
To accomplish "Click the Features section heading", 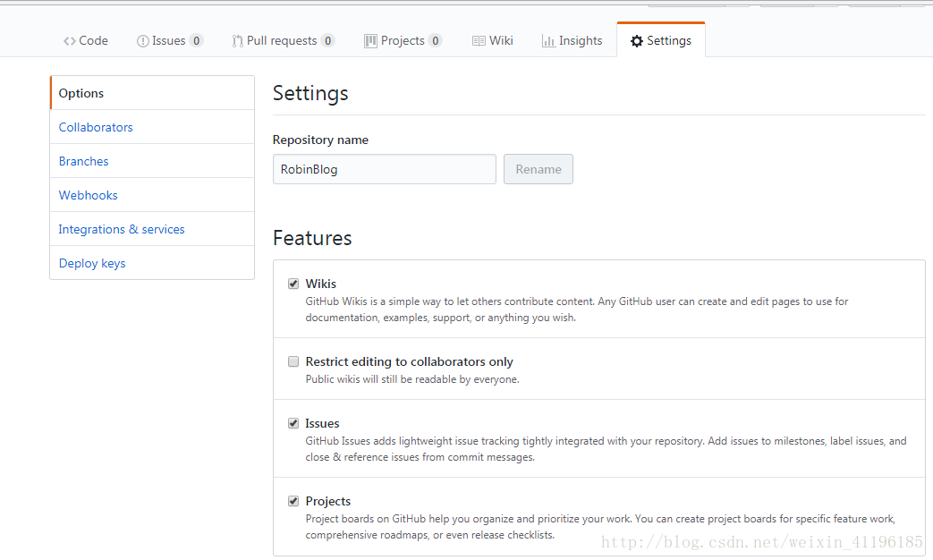I will coord(312,238).
